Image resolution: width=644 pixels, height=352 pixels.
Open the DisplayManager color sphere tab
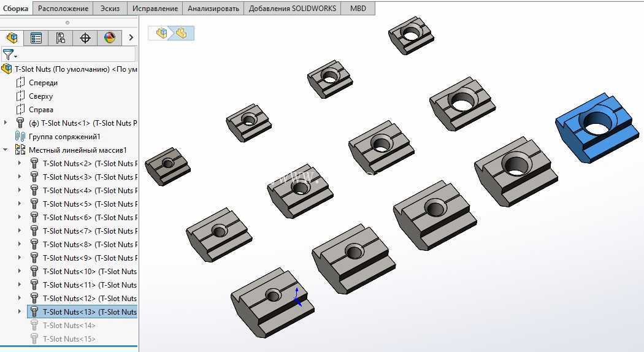(110, 38)
